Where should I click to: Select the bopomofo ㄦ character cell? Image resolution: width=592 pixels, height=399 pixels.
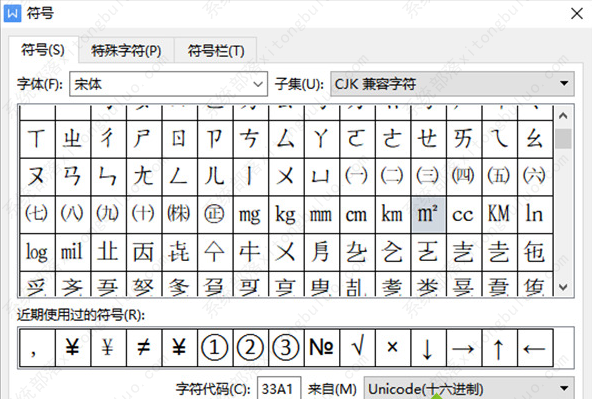215,177
